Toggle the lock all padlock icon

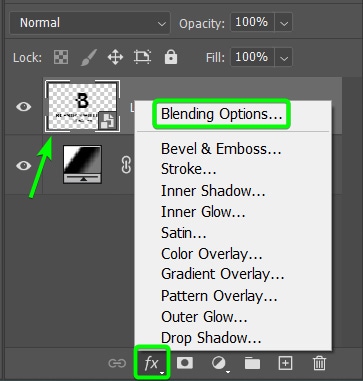(171, 57)
